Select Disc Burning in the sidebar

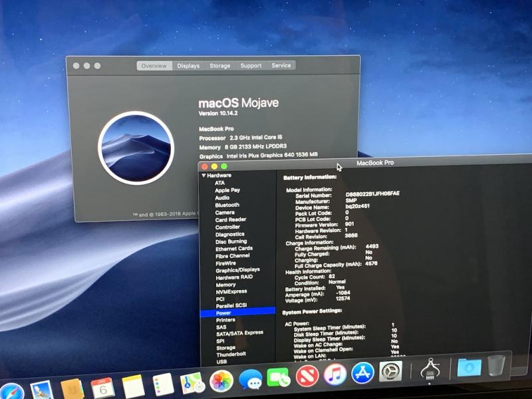[x=231, y=241]
